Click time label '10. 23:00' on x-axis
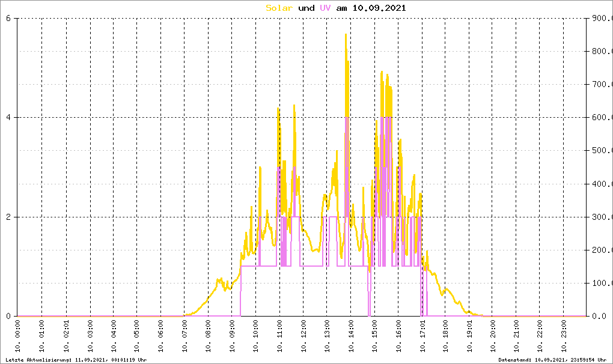The image size is (613, 364). point(564,336)
